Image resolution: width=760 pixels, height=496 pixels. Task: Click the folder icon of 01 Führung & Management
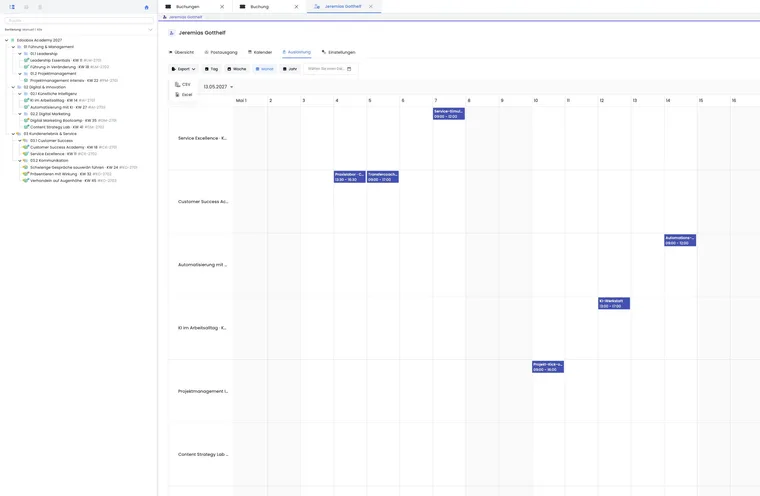click(19, 47)
